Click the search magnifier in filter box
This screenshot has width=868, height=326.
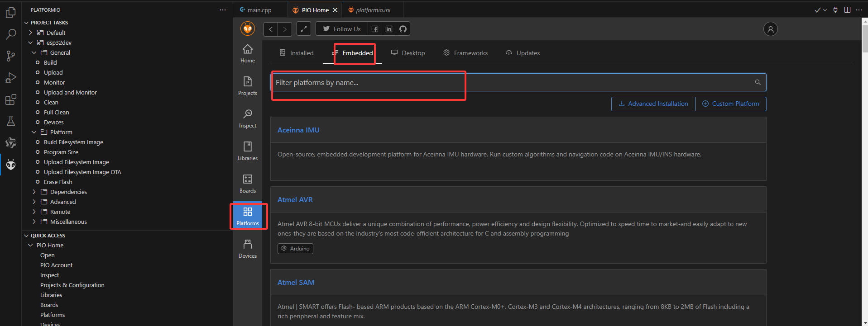tap(758, 82)
